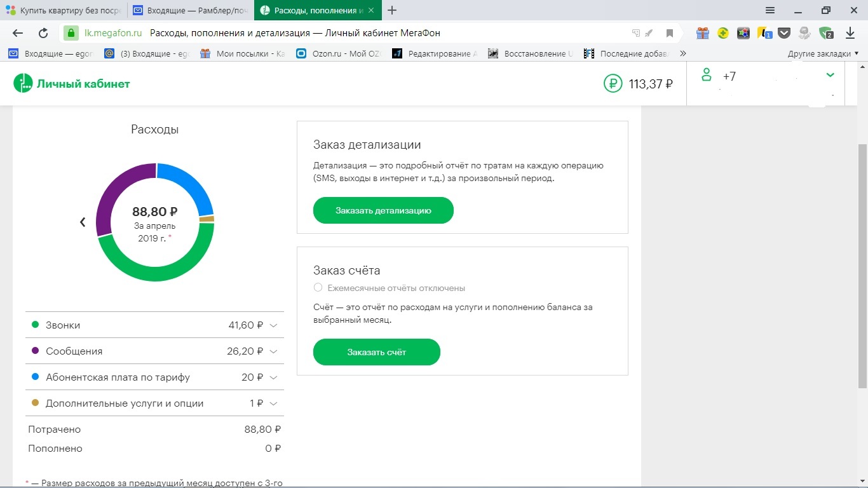The height and width of the screenshot is (488, 868).
Task: Open the browser hamburger menu
Action: point(770,10)
